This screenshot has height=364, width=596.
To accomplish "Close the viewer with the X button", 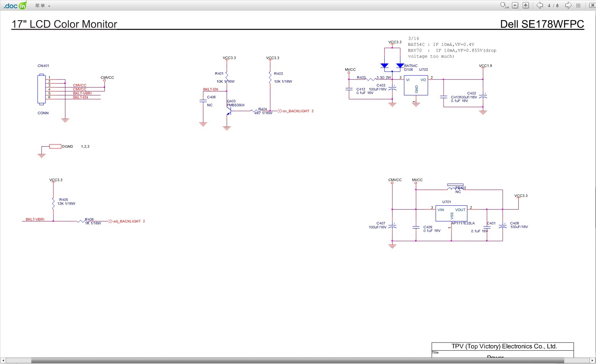I will [592, 5].
